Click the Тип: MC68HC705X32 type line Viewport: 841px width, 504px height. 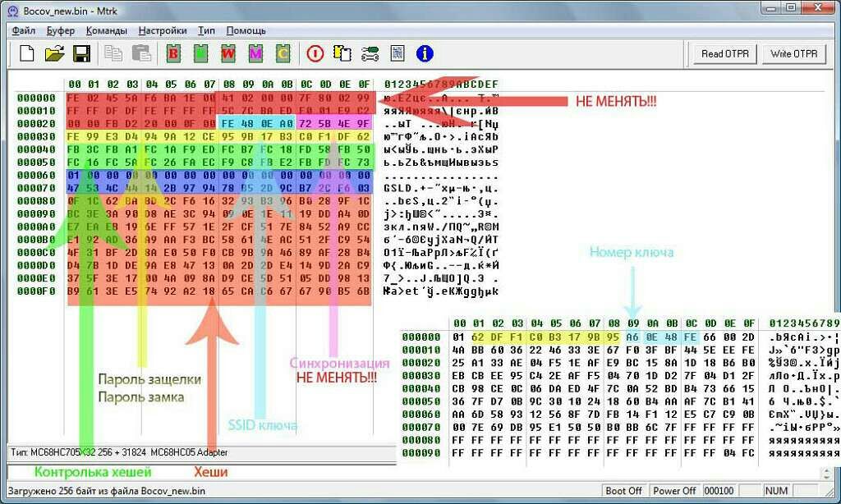pyautogui.click(x=119, y=452)
